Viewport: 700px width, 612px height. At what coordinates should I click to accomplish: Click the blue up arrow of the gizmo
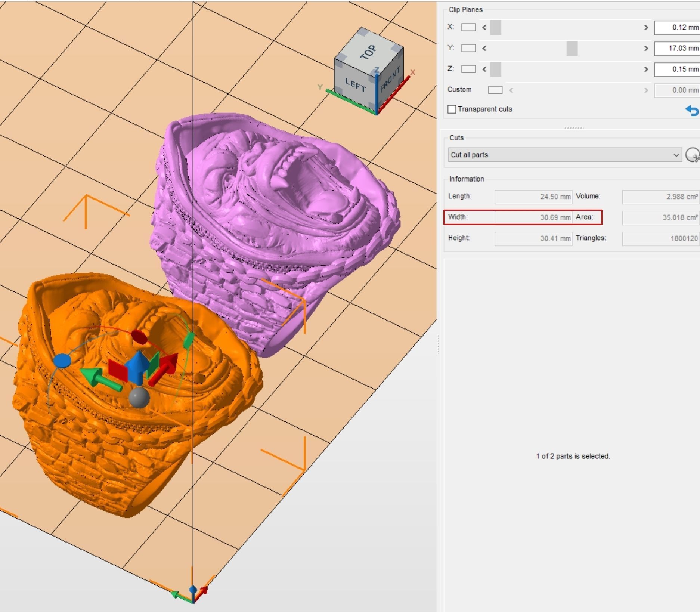click(x=139, y=367)
